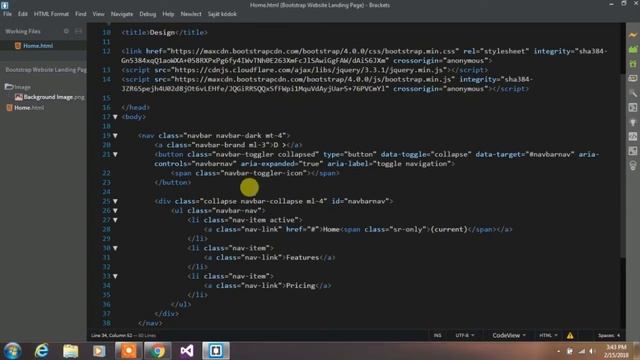Start Live Preview with lightning icon
This screenshot has height=360, width=640.
click(633, 35)
